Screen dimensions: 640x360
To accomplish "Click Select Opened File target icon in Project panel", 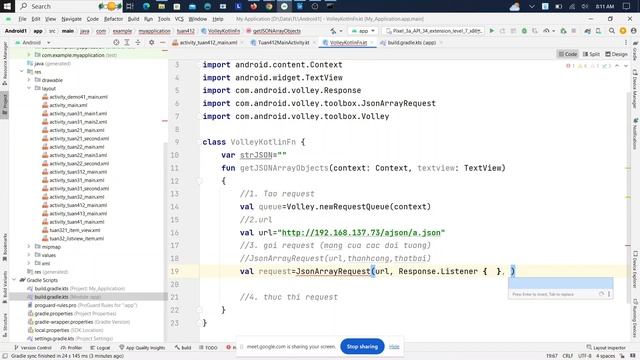I will [116, 42].
